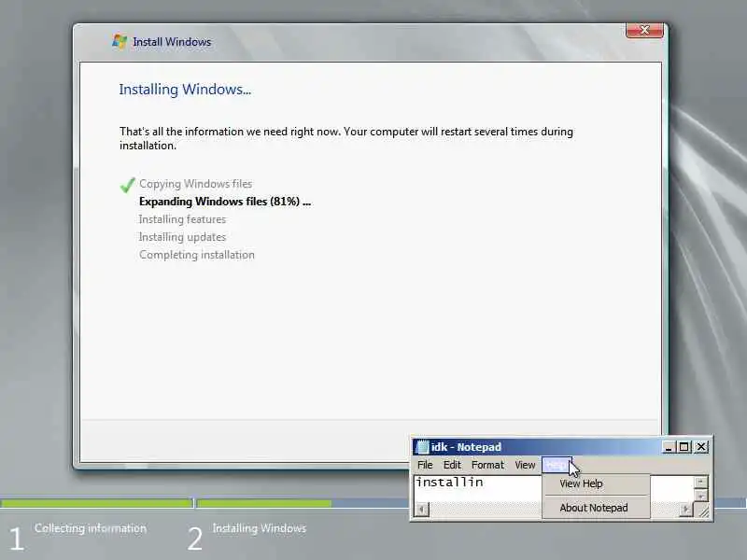Choose View Help from the Help menu
The height and width of the screenshot is (560, 747).
point(596,483)
